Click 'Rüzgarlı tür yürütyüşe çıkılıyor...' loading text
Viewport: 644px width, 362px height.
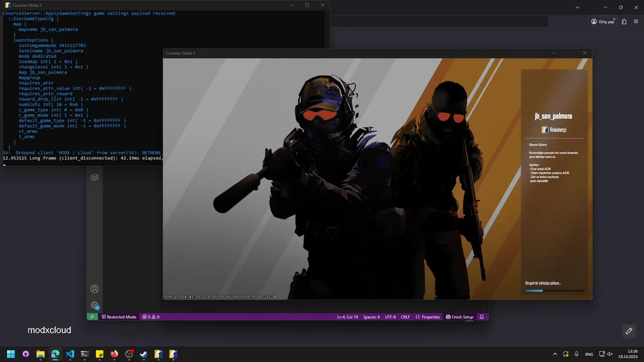click(x=543, y=283)
